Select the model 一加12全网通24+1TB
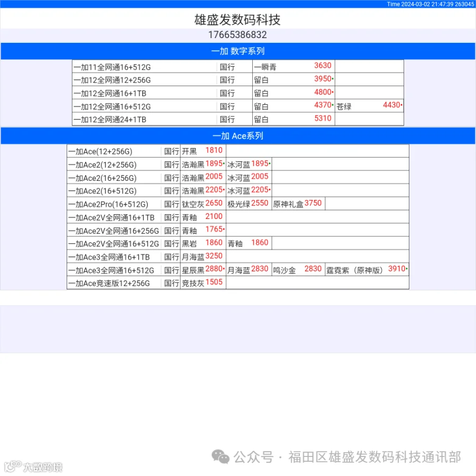 pos(110,120)
